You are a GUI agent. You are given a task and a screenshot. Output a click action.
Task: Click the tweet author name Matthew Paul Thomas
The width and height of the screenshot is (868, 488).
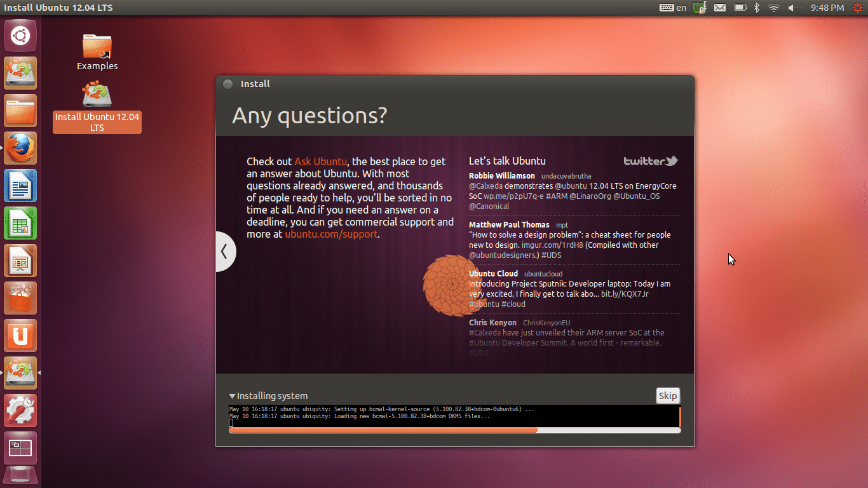(509, 225)
